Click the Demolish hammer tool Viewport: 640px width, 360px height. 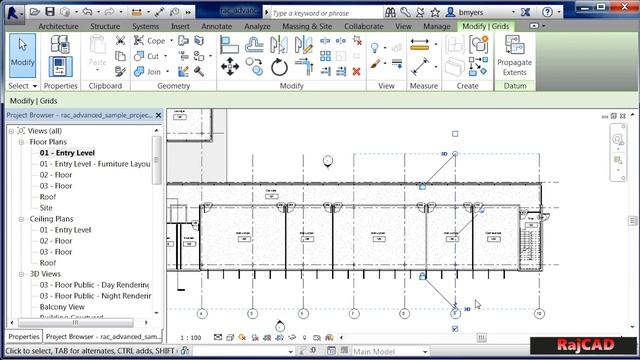pyautogui.click(x=199, y=71)
